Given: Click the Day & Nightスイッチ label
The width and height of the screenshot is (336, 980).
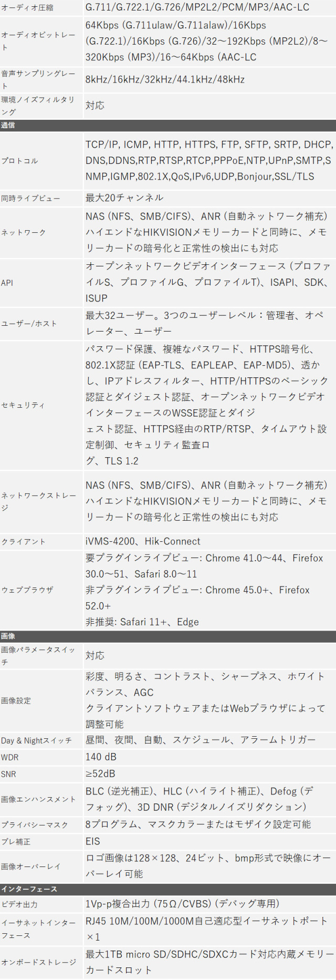Looking at the screenshot, I should 36,740.
